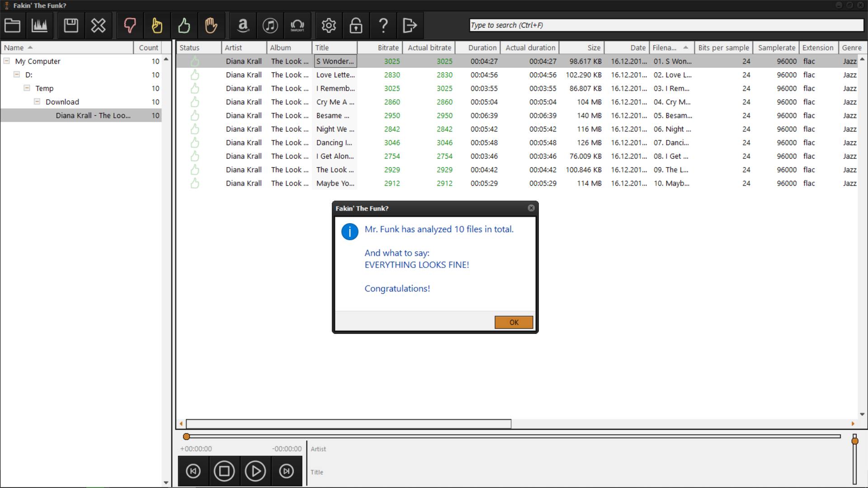The width and height of the screenshot is (868, 488).
Task: Click the save floppy disk icon
Action: (71, 25)
